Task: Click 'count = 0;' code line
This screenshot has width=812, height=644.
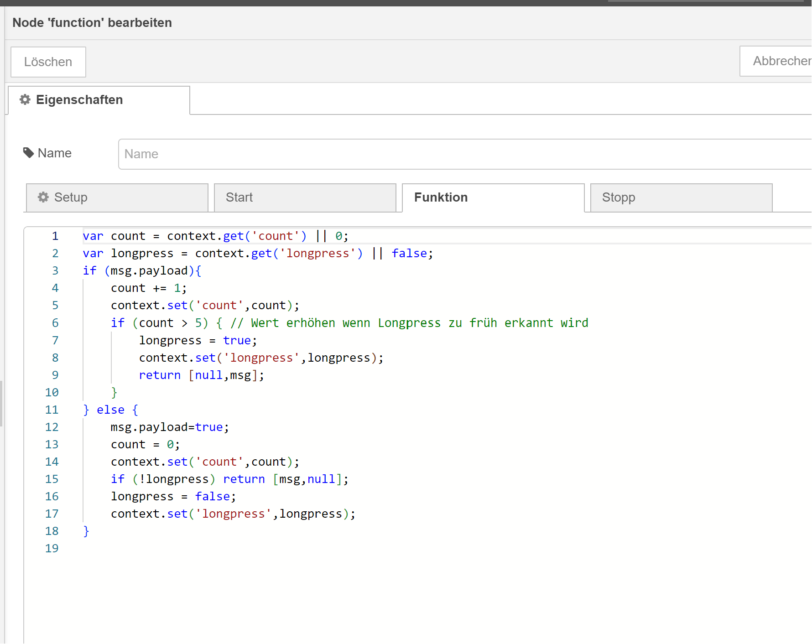Action: coord(146,445)
